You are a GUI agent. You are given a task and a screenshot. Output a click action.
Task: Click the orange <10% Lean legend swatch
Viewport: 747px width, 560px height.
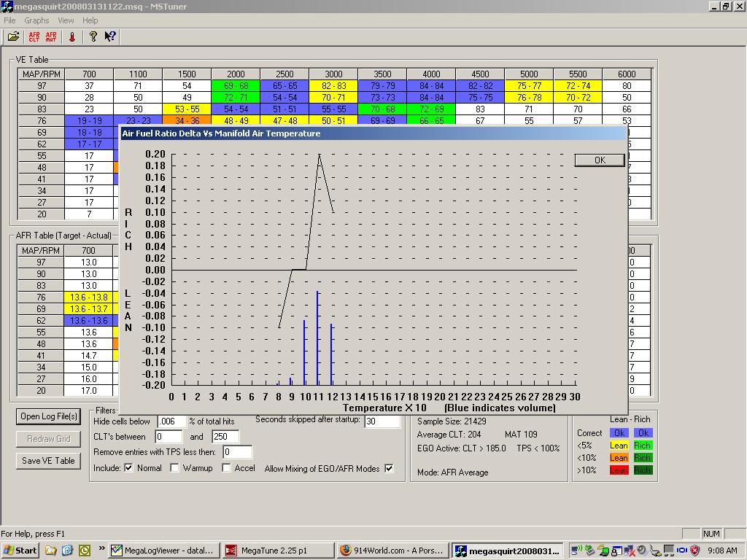(x=619, y=458)
